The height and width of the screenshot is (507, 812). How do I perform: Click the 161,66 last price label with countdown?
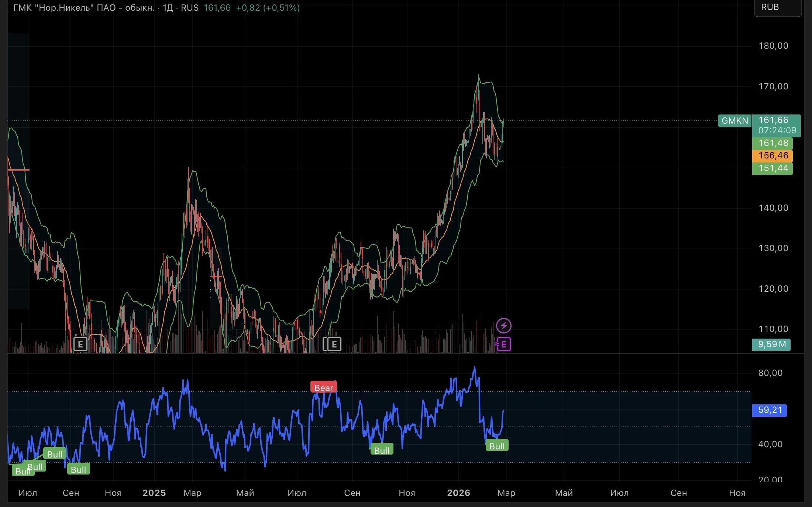coord(777,125)
